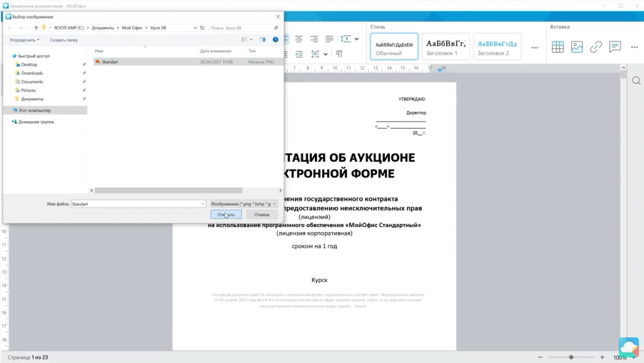The image size is (644, 363).
Task: Expand file name history dropdown
Action: point(203,204)
